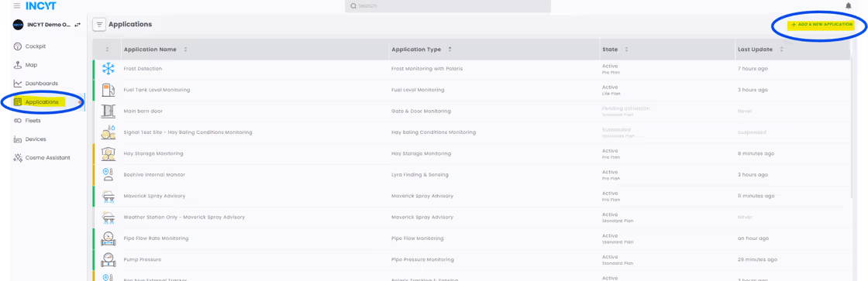Click the Last Update column header text
This screenshot has width=868, height=281.
pyautogui.click(x=755, y=50)
